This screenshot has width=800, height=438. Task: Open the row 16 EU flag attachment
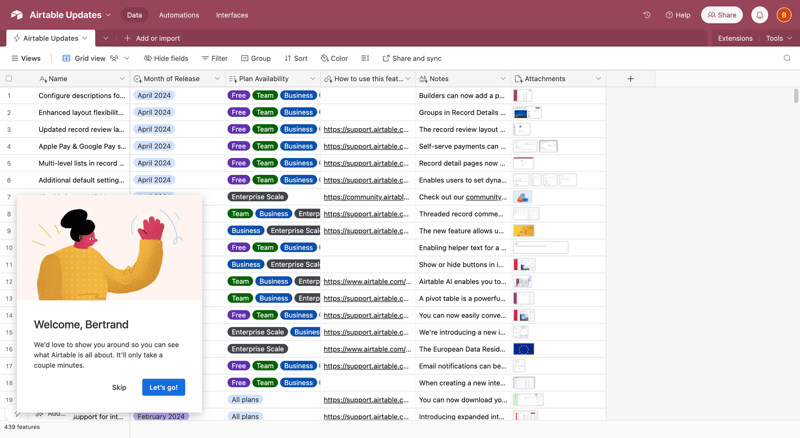523,349
